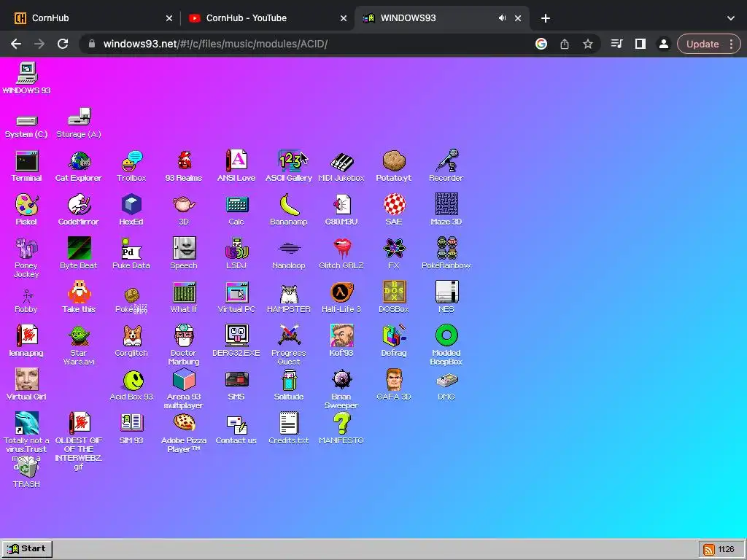Mute the WINDOWS93 tab audio
Image resolution: width=747 pixels, height=560 pixels.
502,18
